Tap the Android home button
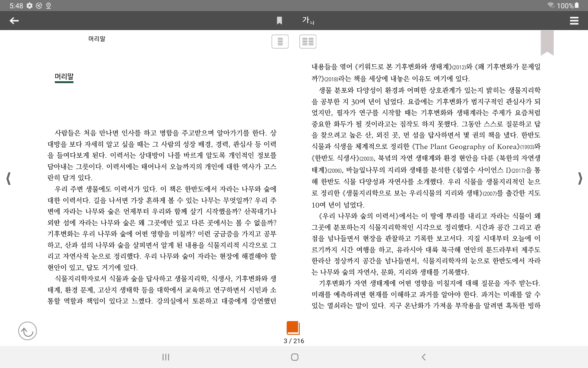 [295, 357]
